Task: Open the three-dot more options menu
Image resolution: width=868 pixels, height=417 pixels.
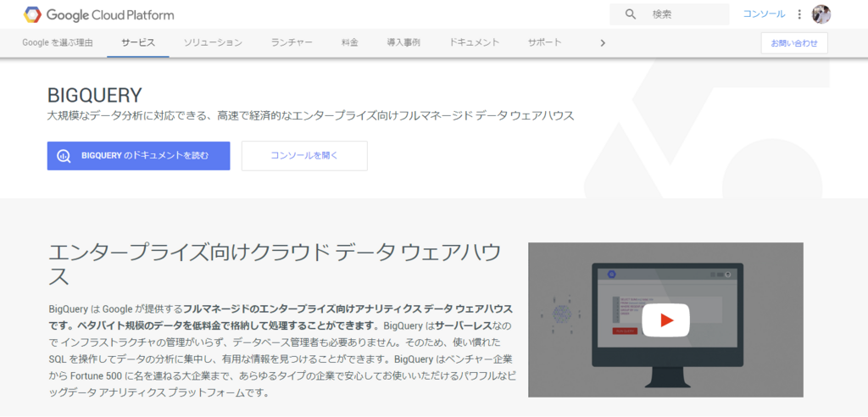Action: pos(798,14)
